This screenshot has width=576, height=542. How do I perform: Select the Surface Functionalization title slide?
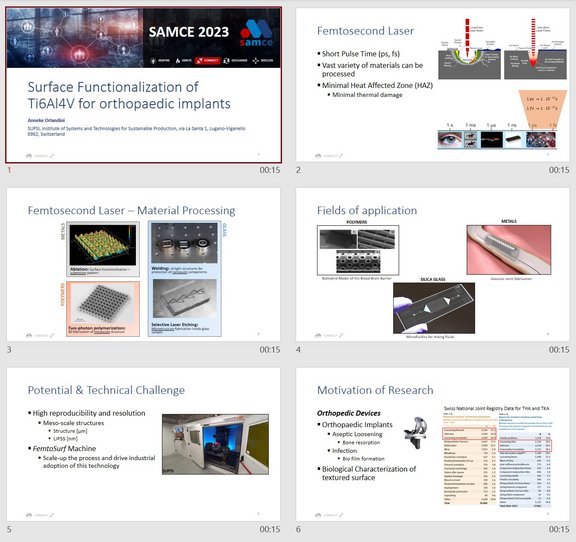[x=143, y=85]
